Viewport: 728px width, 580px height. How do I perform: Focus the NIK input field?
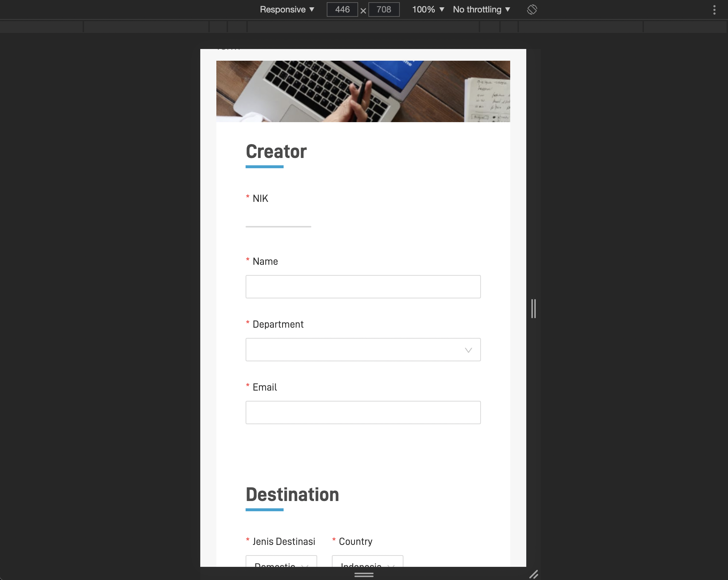click(278, 219)
